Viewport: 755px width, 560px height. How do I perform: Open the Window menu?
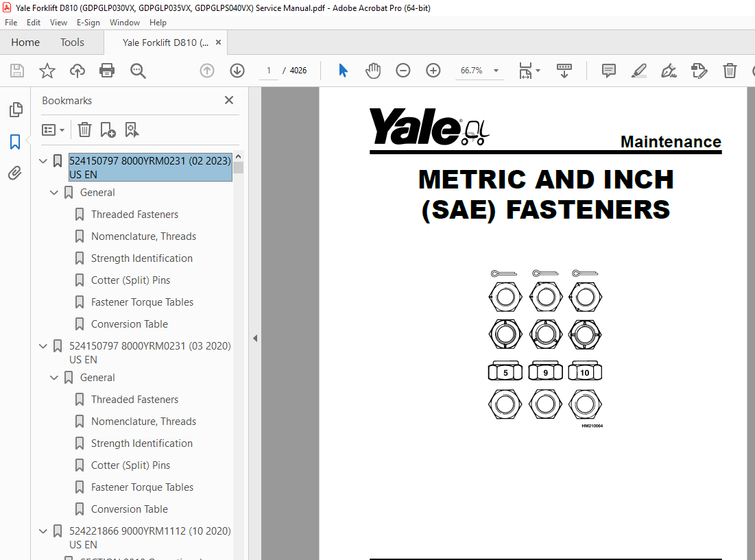tap(125, 23)
